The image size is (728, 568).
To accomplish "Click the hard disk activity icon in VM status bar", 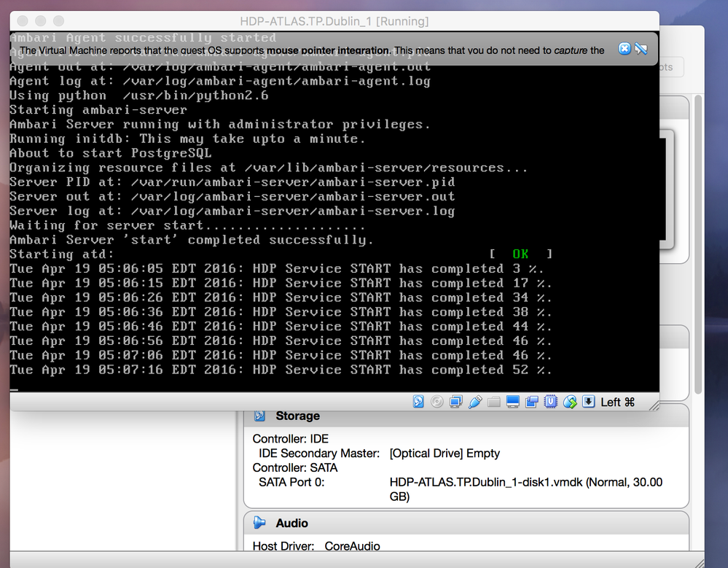I will [x=418, y=402].
